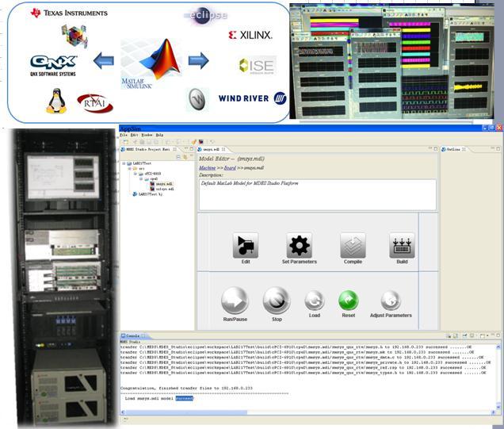Click the green Reset button

coord(349,301)
